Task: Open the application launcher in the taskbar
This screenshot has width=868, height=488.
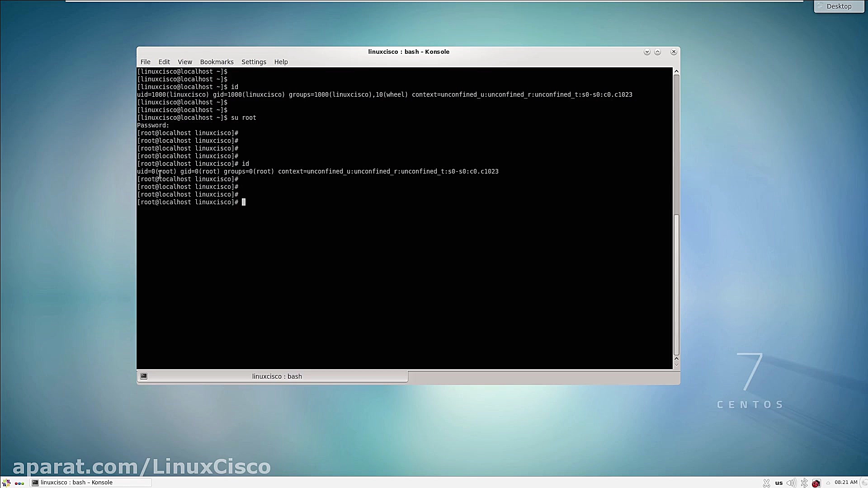Action: point(6,483)
